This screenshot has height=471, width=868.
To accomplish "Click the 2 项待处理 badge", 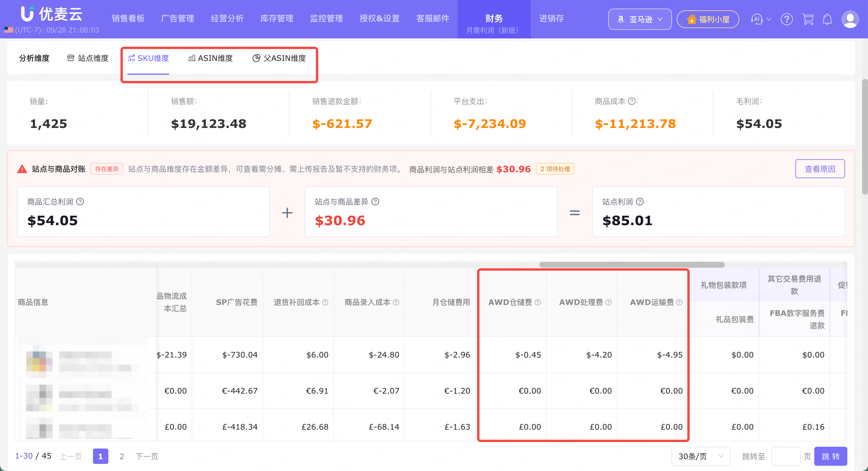I will 555,169.
